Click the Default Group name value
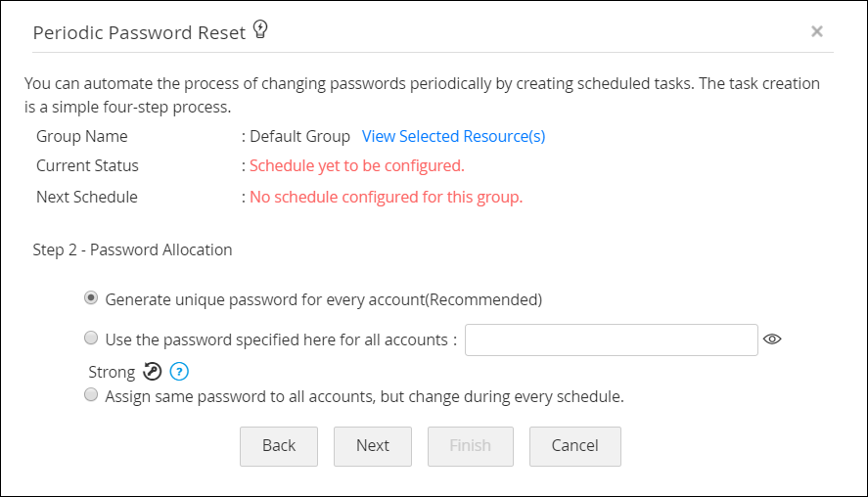This screenshot has width=868, height=497. coord(299,136)
